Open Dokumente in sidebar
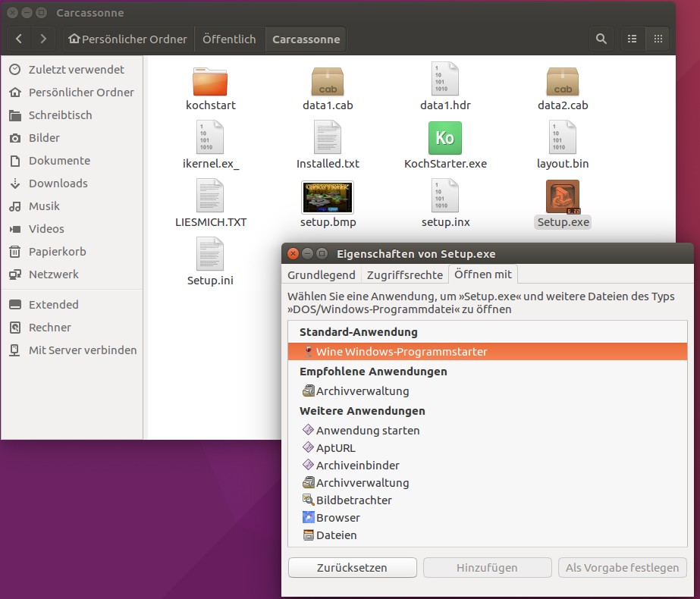This screenshot has height=599, width=700. pos(72,161)
